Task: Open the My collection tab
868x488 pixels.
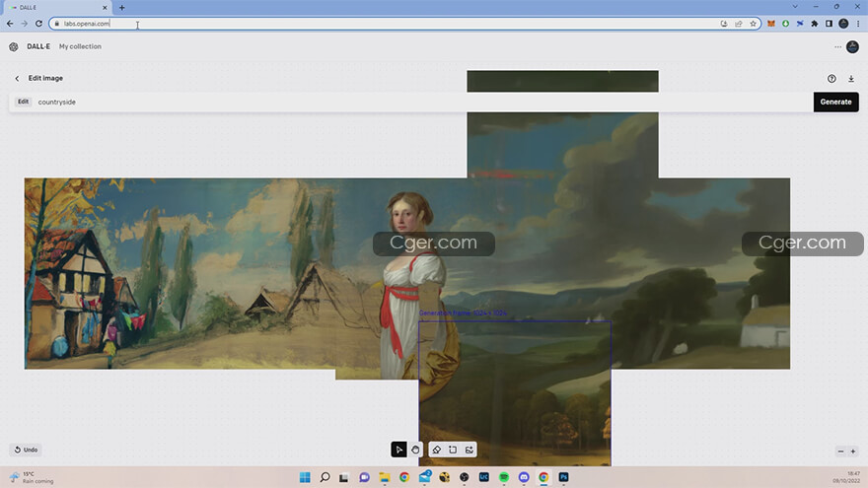Action: pyautogui.click(x=80, y=46)
